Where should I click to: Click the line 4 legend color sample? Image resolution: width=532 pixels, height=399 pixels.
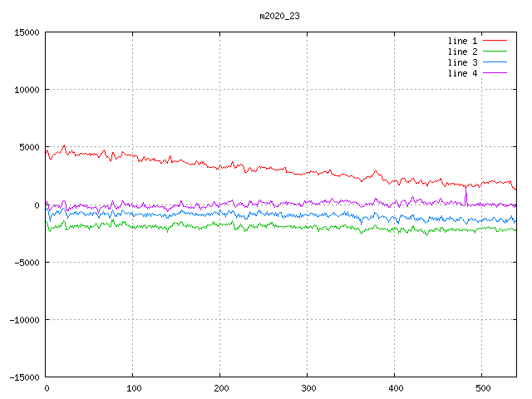click(495, 73)
